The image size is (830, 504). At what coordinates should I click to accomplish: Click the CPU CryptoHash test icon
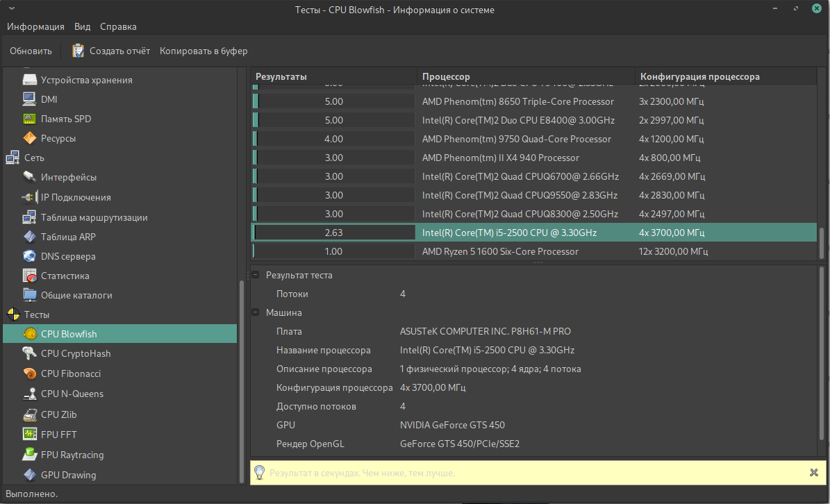click(29, 354)
